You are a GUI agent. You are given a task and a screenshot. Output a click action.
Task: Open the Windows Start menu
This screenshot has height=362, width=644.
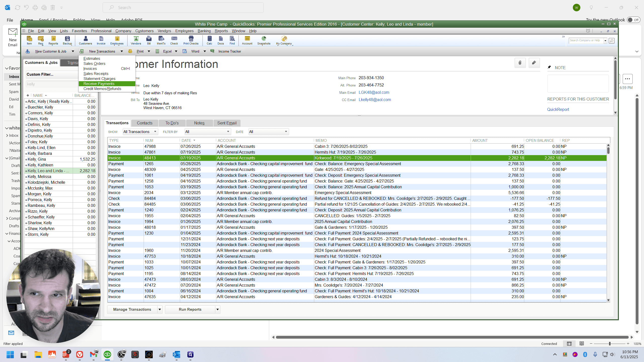(x=10, y=354)
